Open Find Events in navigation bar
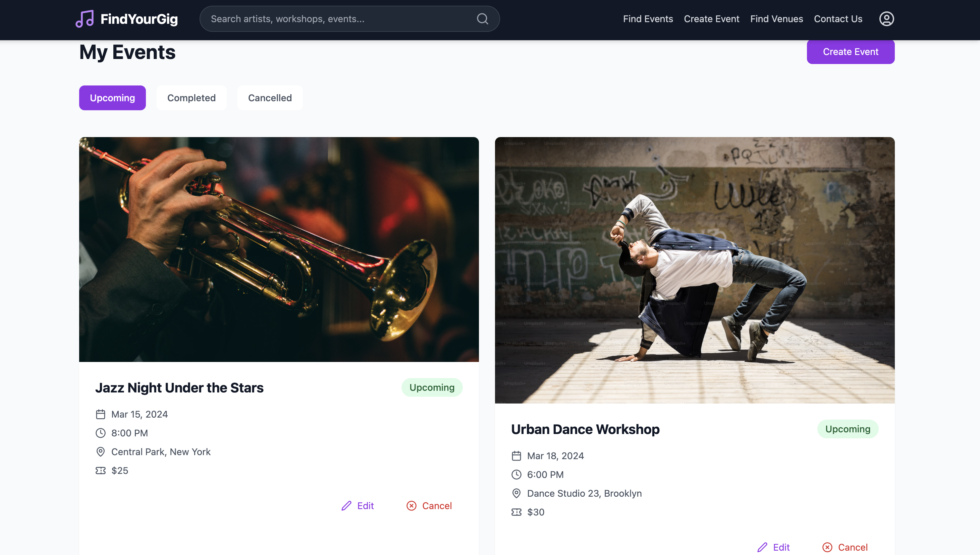This screenshot has width=980, height=555. (x=648, y=19)
